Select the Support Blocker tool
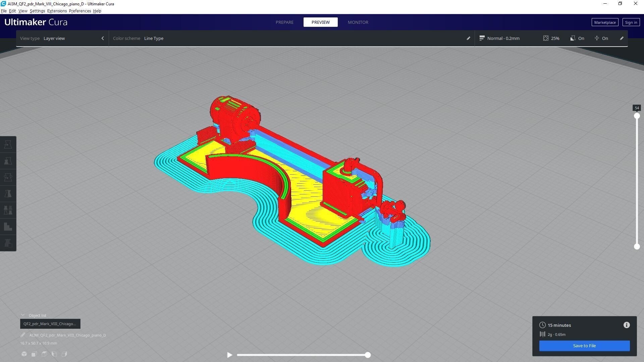The height and width of the screenshot is (362, 644). (8, 227)
